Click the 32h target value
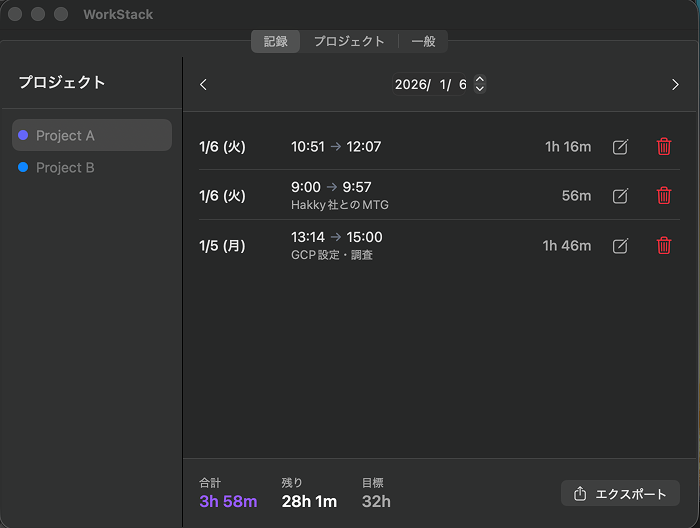The height and width of the screenshot is (528, 700). 376,501
